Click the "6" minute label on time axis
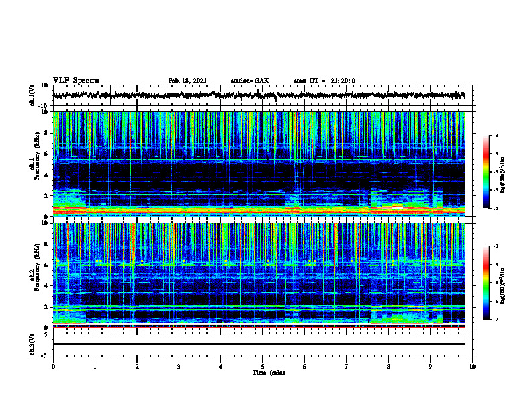Viewport: 532px width, 411px height. coord(305,367)
